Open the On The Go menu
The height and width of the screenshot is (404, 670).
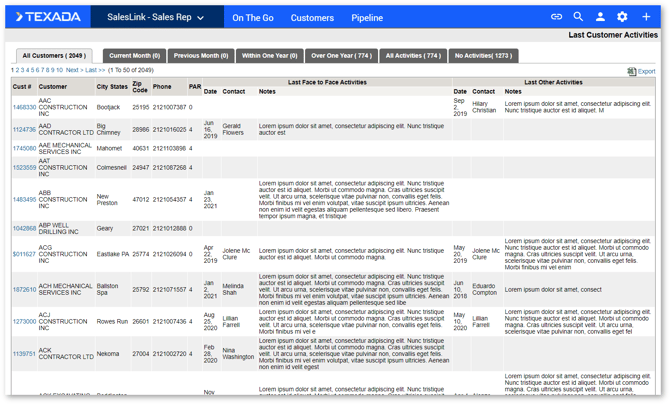pos(253,18)
